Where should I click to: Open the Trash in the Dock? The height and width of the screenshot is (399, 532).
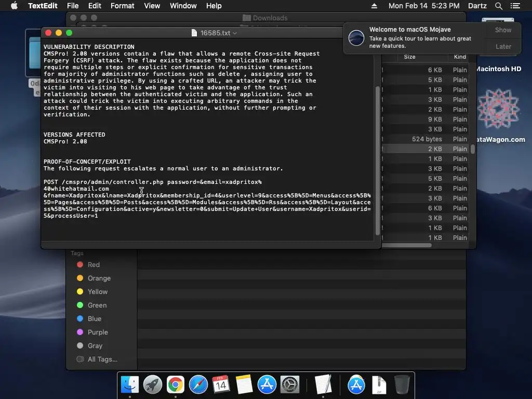402,385
